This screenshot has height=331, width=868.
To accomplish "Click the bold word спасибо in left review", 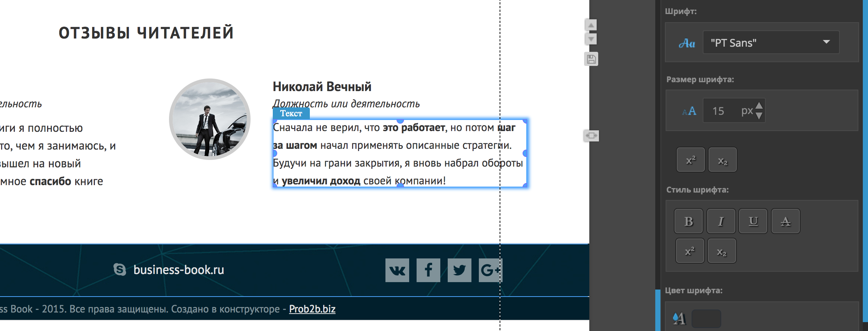I will point(50,181).
